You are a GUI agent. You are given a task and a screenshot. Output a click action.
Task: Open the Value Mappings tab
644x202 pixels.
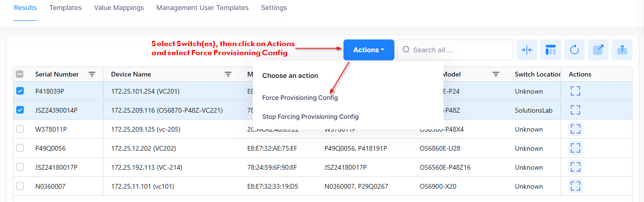coord(119,8)
